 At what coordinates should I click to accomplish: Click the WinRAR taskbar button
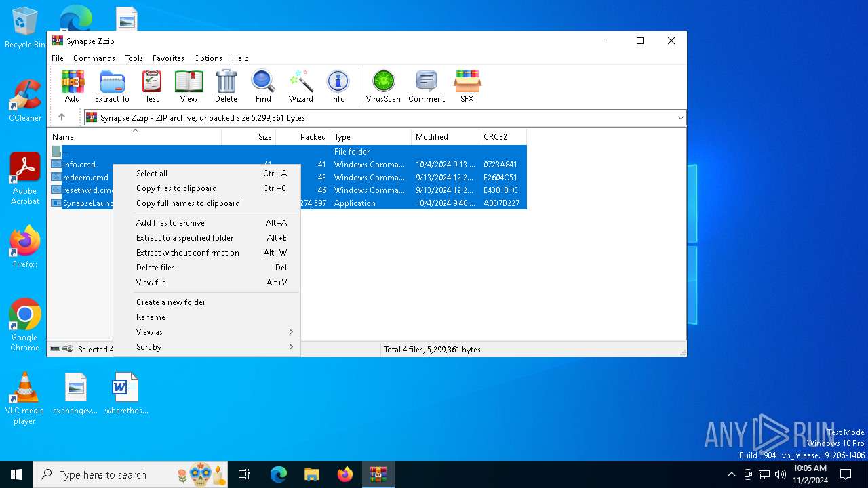tap(378, 474)
